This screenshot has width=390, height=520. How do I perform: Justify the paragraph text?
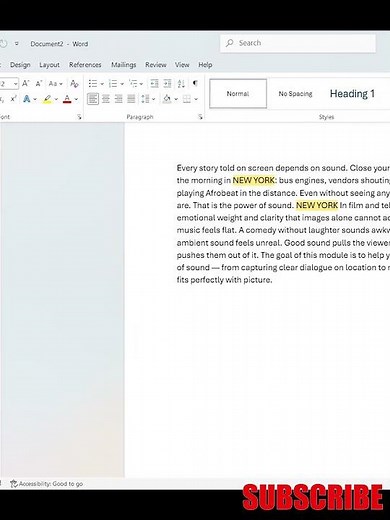point(131,99)
